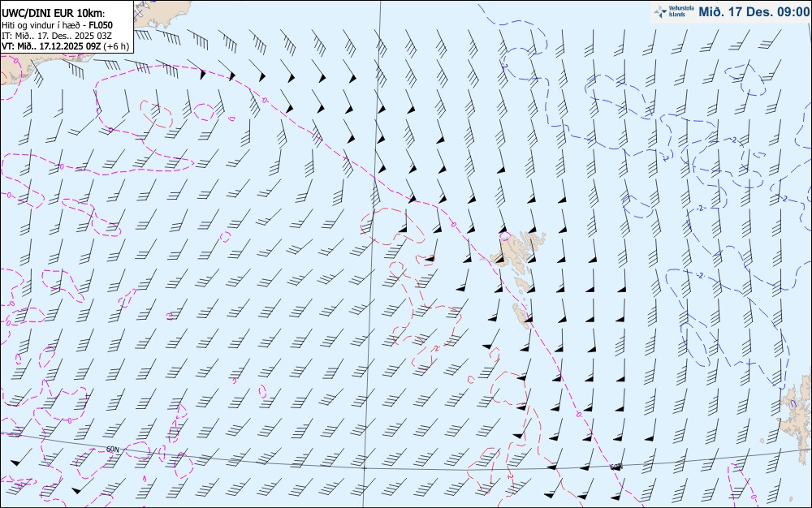Click the Veðurstofa Íslands logo

click(674, 11)
